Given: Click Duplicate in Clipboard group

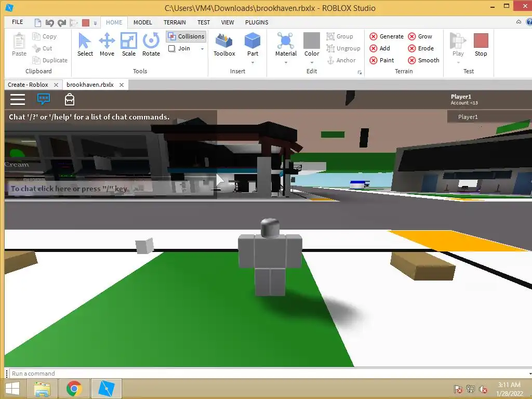Looking at the screenshot, I should tap(50, 60).
